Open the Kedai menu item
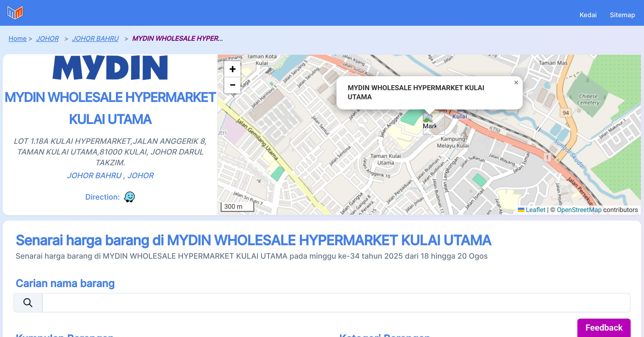644x337 pixels. (588, 15)
